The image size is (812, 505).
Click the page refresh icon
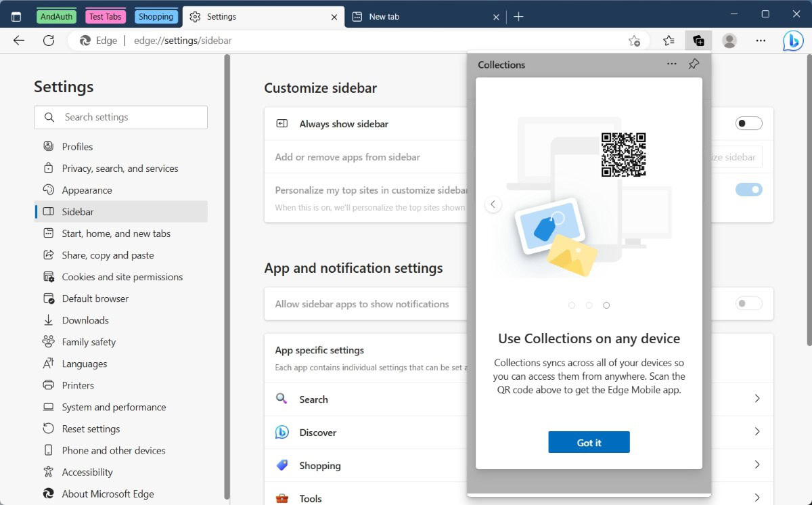[49, 41]
